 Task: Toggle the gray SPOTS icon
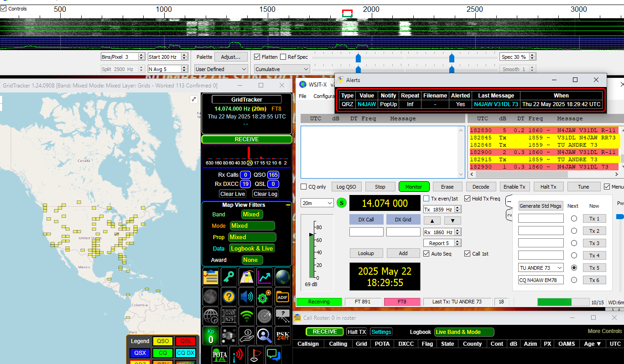tap(229, 335)
